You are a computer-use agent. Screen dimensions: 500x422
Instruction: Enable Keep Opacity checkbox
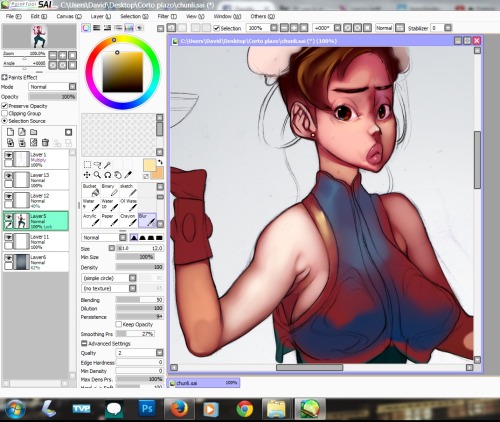click(118, 324)
